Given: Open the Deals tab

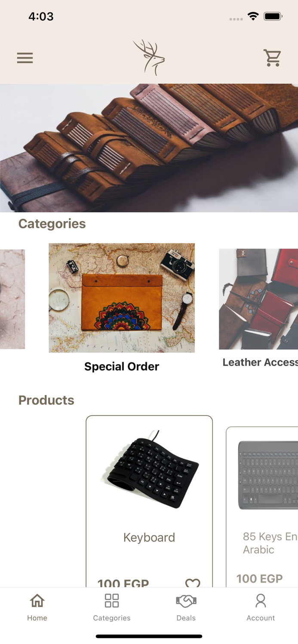Looking at the screenshot, I should [x=186, y=608].
